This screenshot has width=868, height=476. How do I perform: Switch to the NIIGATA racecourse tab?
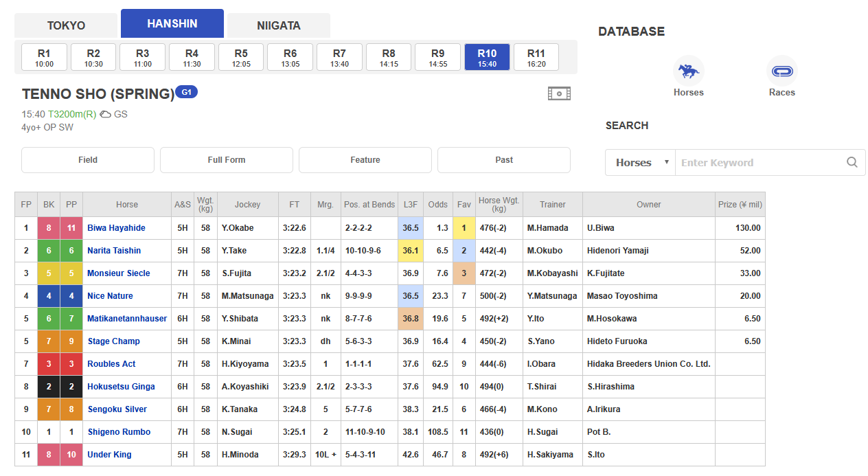279,25
